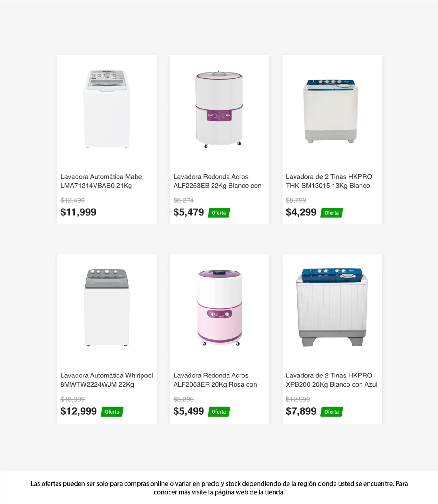Click the Lavadora Automática Mabe title
Image resolution: width=438 pixels, height=504 pixels.
pyautogui.click(x=101, y=181)
